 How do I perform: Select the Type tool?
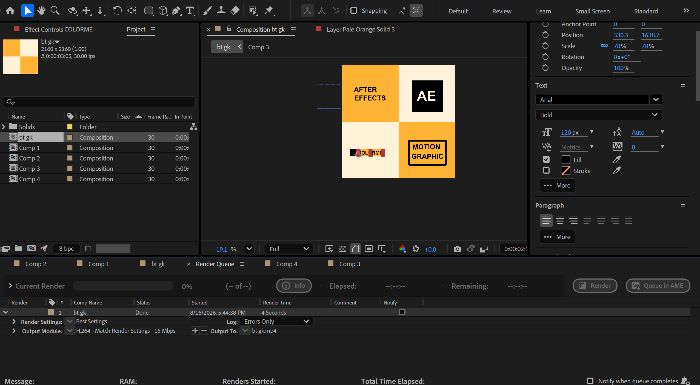tap(190, 10)
